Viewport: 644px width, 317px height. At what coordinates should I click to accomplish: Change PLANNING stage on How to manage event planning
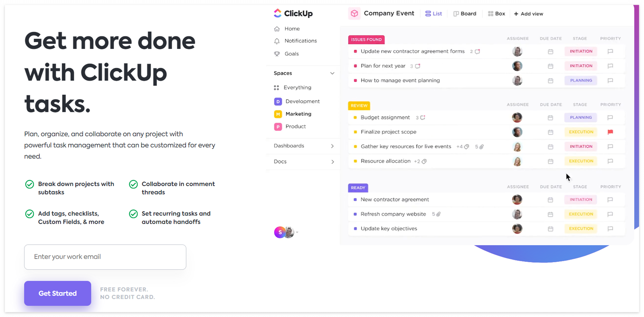581,80
